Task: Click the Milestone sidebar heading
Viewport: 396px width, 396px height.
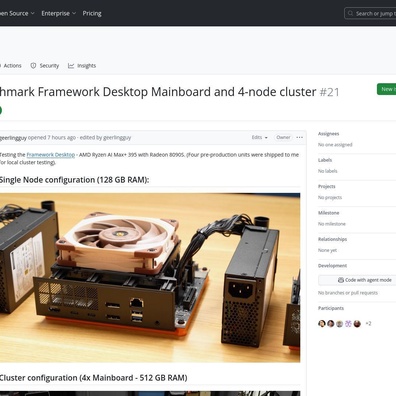Action: coord(328,213)
